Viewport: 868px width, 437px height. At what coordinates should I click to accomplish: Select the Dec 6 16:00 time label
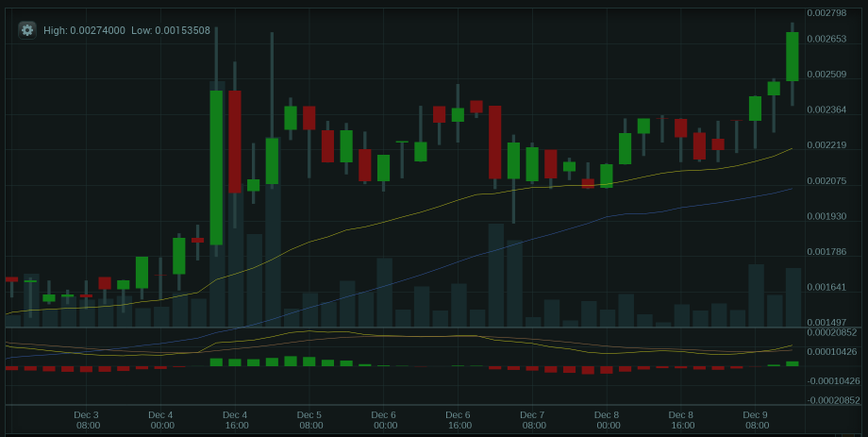[459, 420]
